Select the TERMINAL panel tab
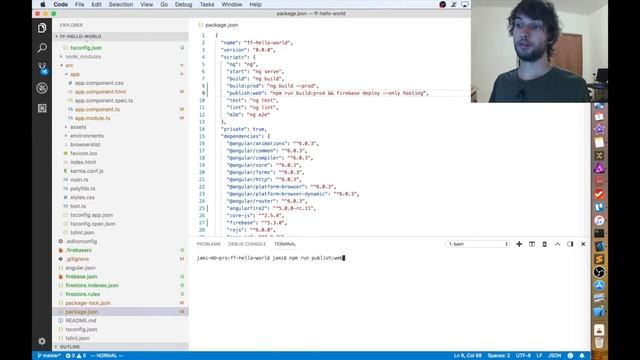Image resolution: width=640 pixels, height=360 pixels. click(285, 244)
